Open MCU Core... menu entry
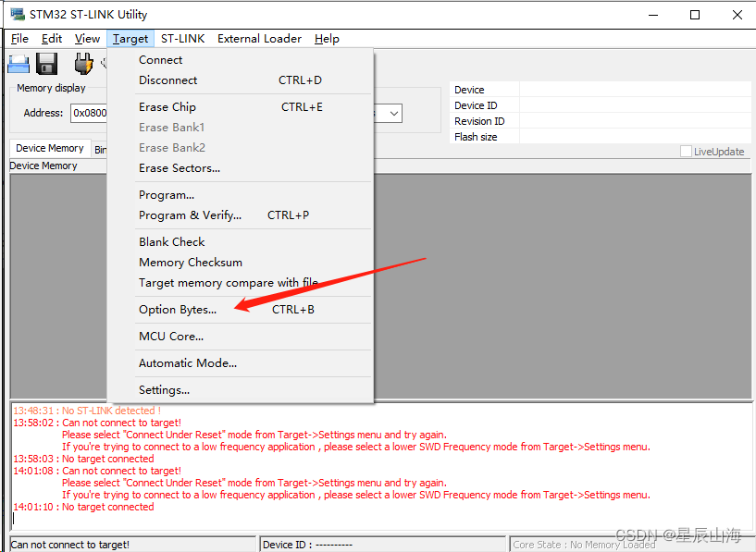Viewport: 756px width, 552px height. tap(240, 337)
